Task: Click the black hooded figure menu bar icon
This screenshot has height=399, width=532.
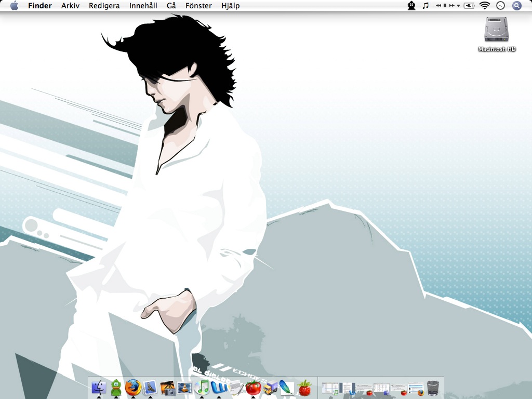Action: [411, 5]
